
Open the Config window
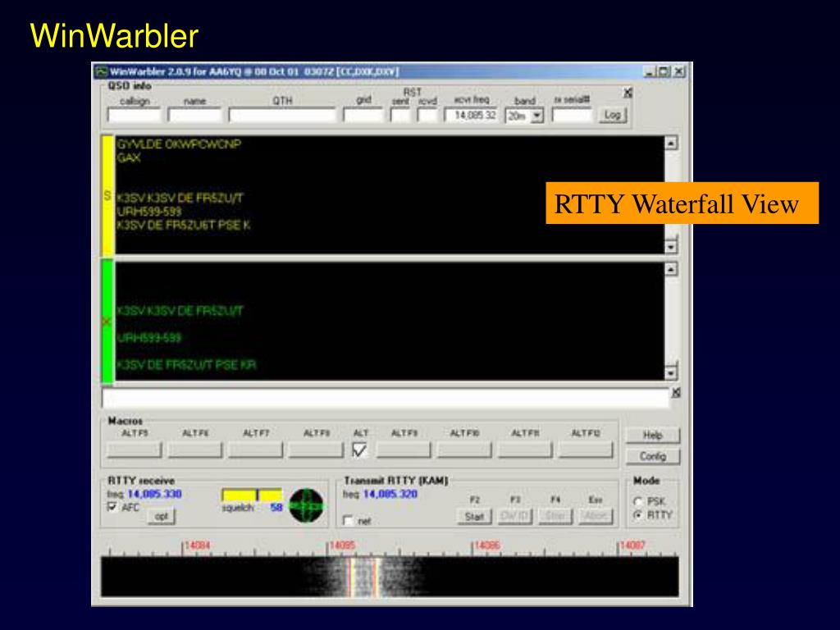(652, 456)
